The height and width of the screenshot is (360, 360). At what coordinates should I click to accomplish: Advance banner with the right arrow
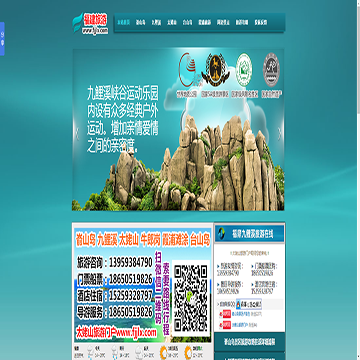pyautogui.click(x=280, y=134)
